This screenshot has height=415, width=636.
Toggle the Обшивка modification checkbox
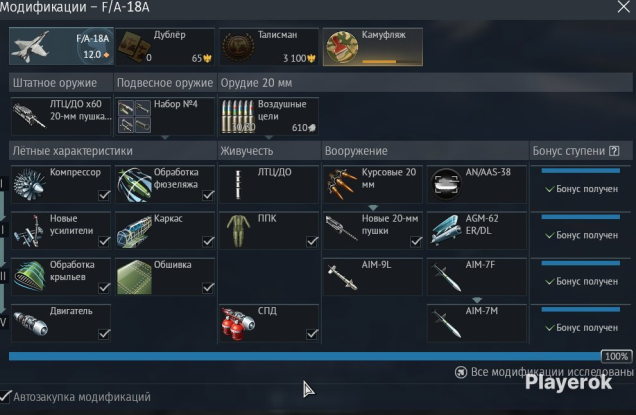pyautogui.click(x=208, y=288)
